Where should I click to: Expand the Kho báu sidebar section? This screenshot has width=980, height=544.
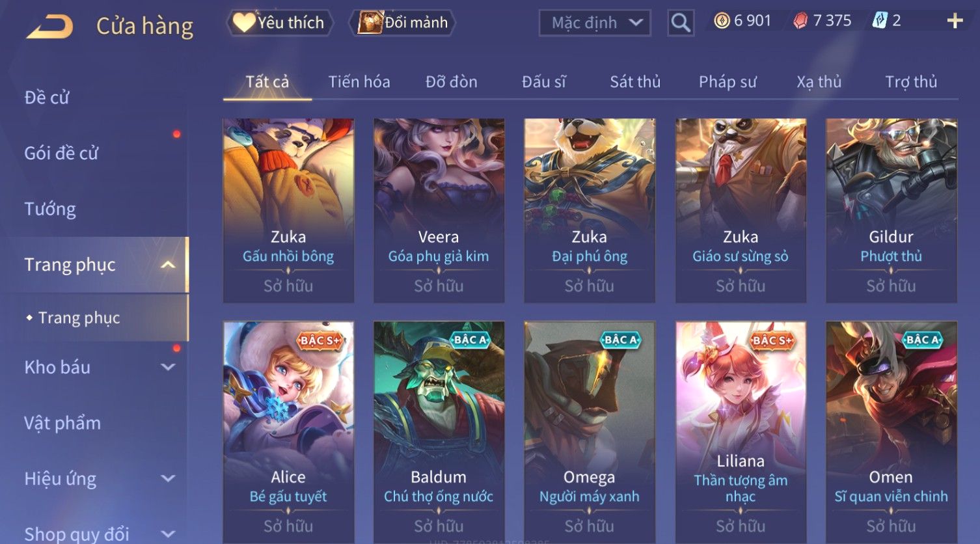click(168, 367)
